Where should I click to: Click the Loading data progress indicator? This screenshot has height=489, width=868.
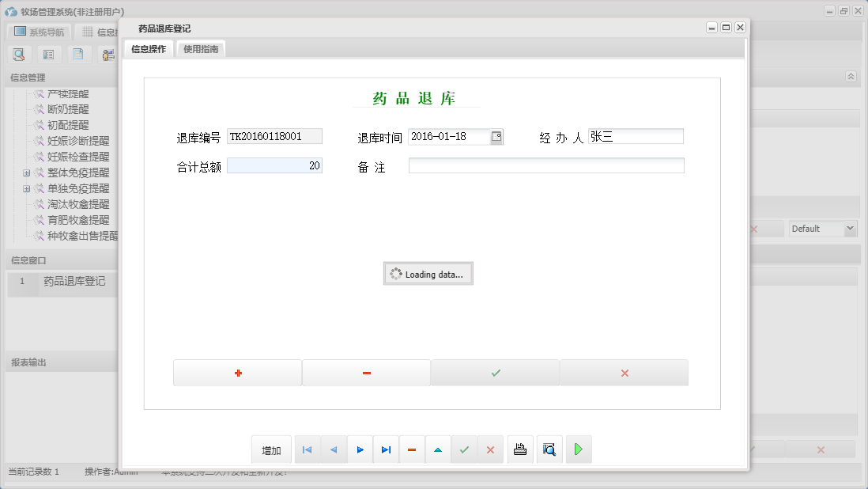(428, 273)
